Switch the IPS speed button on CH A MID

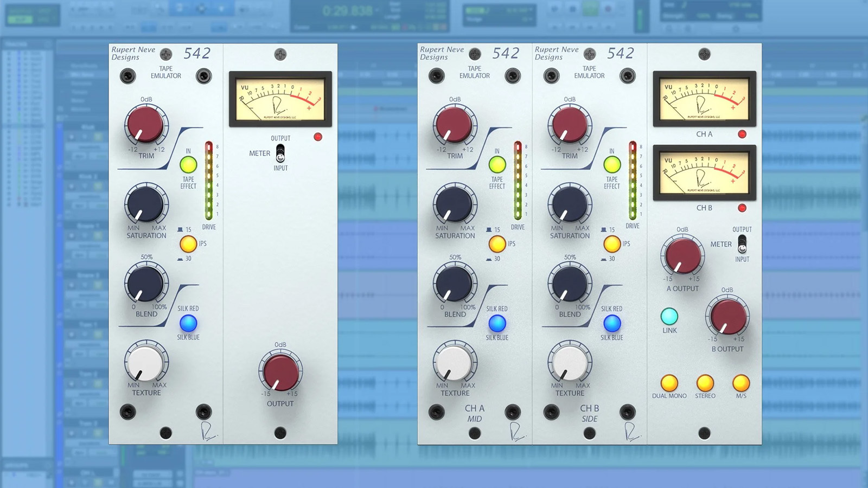[x=497, y=244]
